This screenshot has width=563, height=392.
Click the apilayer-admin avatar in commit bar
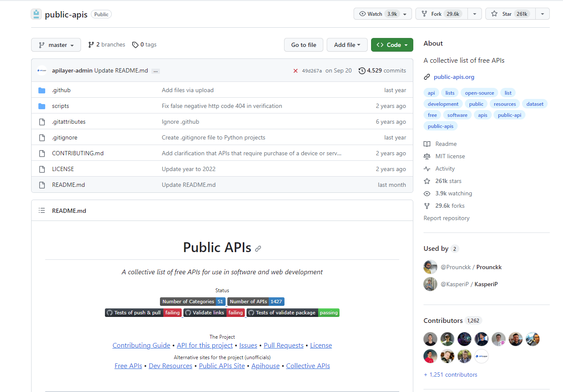[x=42, y=70]
